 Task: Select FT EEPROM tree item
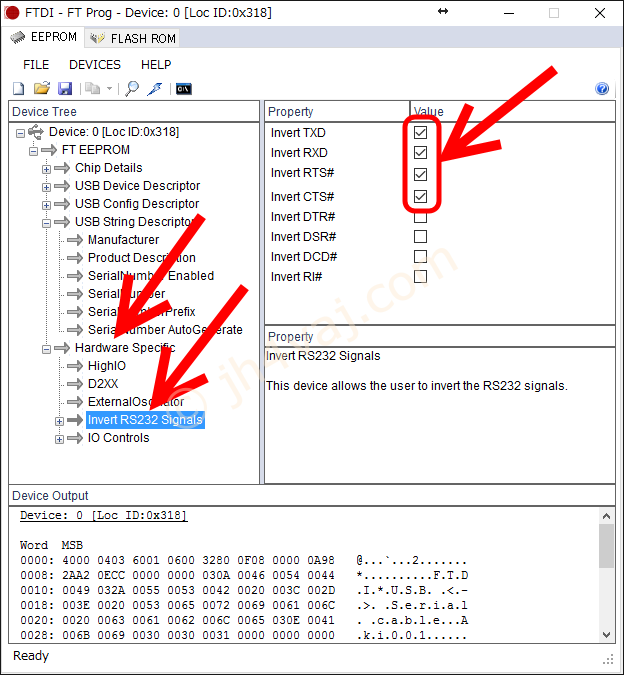coord(96,150)
